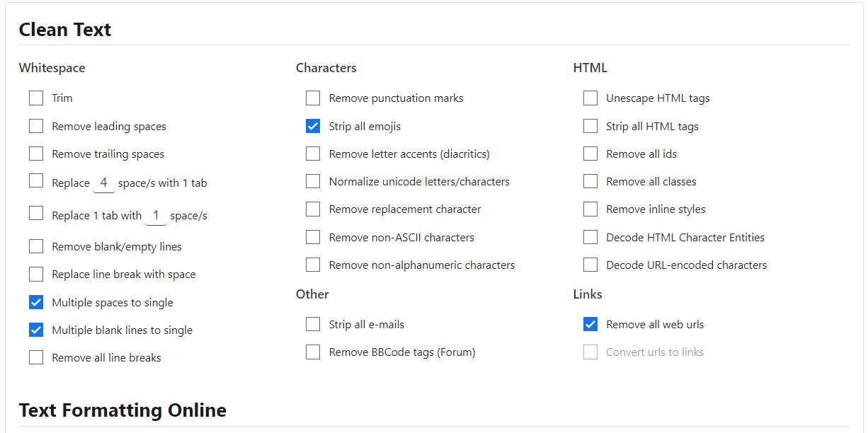Image resolution: width=868 pixels, height=433 pixels.
Task: Enable Remove punctuation marks
Action: coord(313,98)
